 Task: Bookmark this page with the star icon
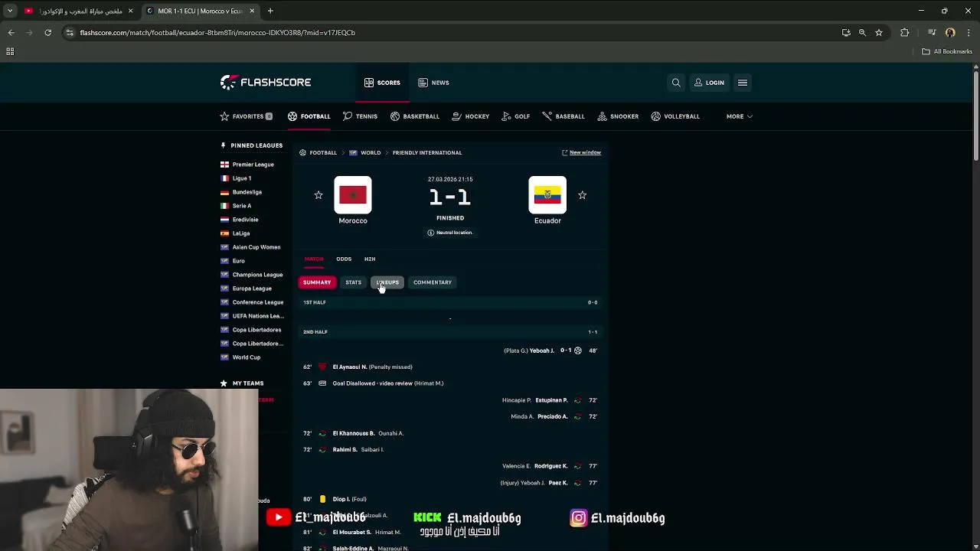click(x=879, y=33)
